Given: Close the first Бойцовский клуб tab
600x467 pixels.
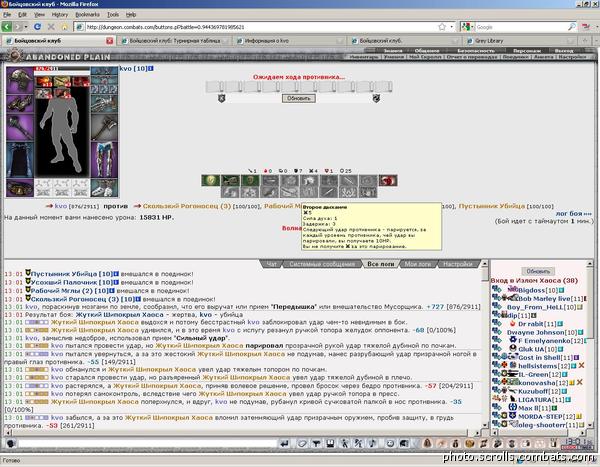Looking at the screenshot, I should pyautogui.click(x=109, y=41).
